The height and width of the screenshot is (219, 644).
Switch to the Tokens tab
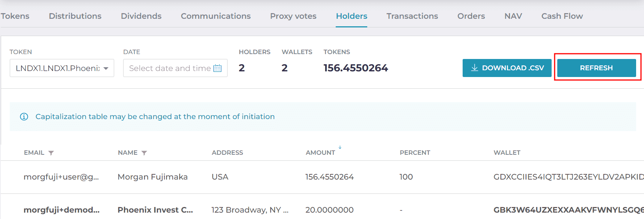coord(15,16)
